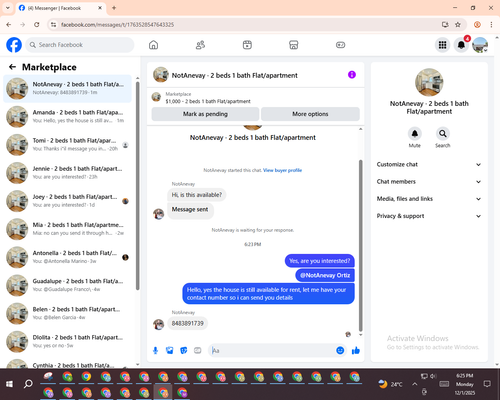
Task: Click the Chrome address bar URL
Action: click(x=117, y=25)
